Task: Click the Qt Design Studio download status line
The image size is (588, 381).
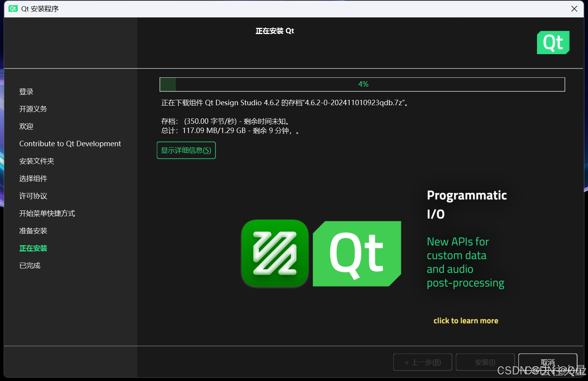Action: click(285, 103)
